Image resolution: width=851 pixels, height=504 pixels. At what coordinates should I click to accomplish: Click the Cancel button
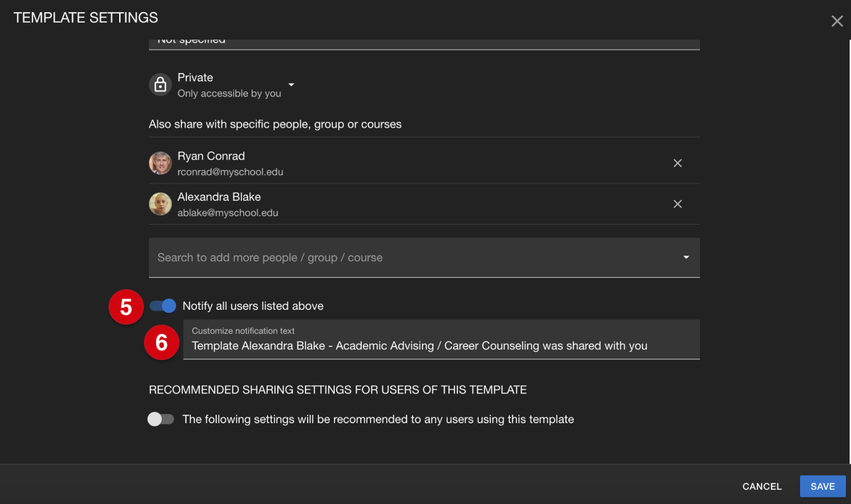[x=762, y=486]
